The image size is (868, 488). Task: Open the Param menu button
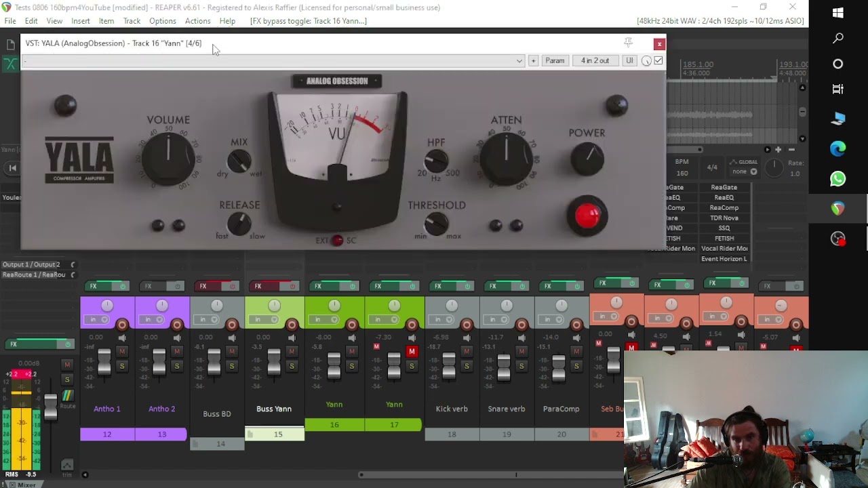(555, 61)
